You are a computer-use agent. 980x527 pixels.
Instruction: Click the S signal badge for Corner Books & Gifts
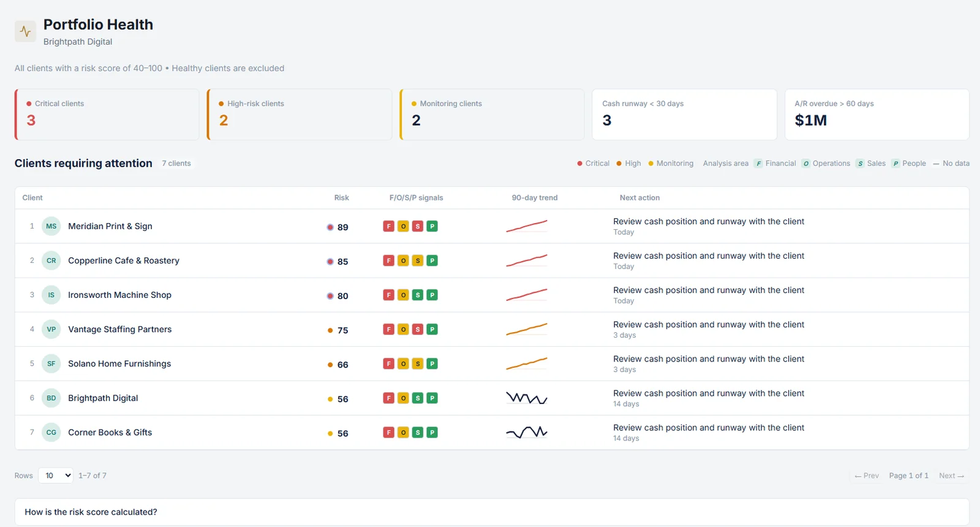coord(418,432)
